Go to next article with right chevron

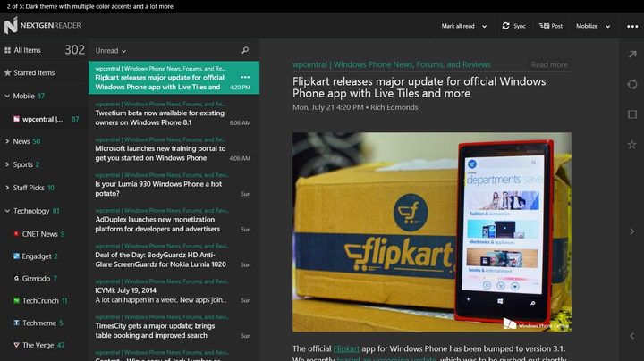pos(632,231)
